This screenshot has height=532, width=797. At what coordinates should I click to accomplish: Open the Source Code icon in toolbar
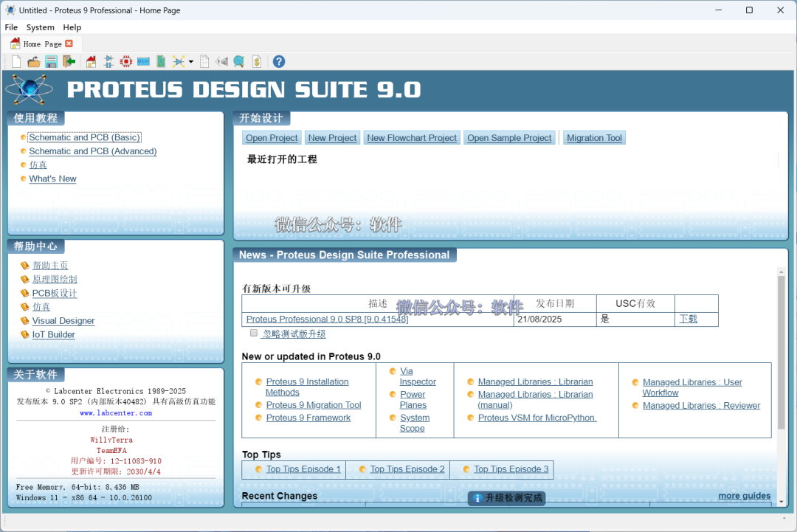point(221,61)
